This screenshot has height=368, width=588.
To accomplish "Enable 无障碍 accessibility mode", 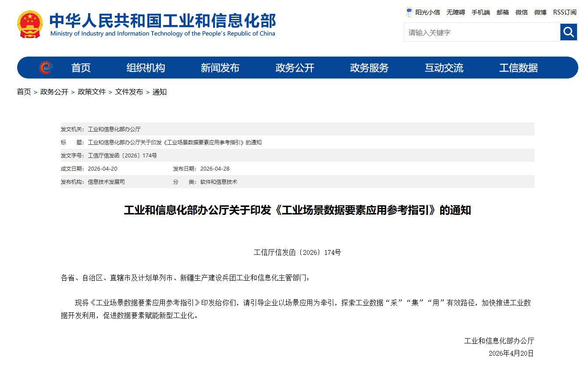I will pyautogui.click(x=456, y=12).
